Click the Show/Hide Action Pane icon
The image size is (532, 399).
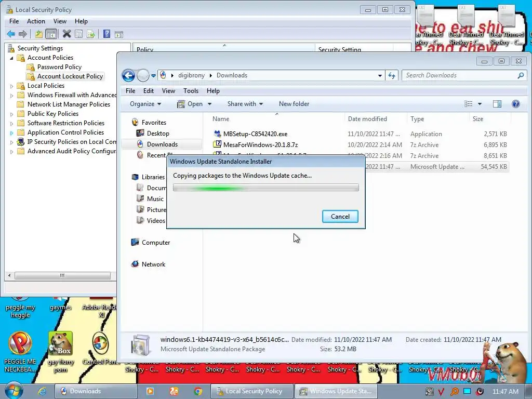pyautogui.click(x=119, y=34)
